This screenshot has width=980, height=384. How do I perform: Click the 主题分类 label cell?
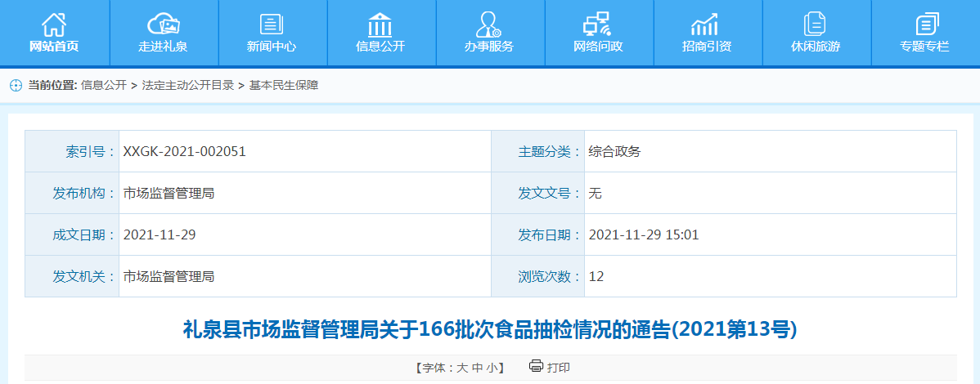pos(538,151)
